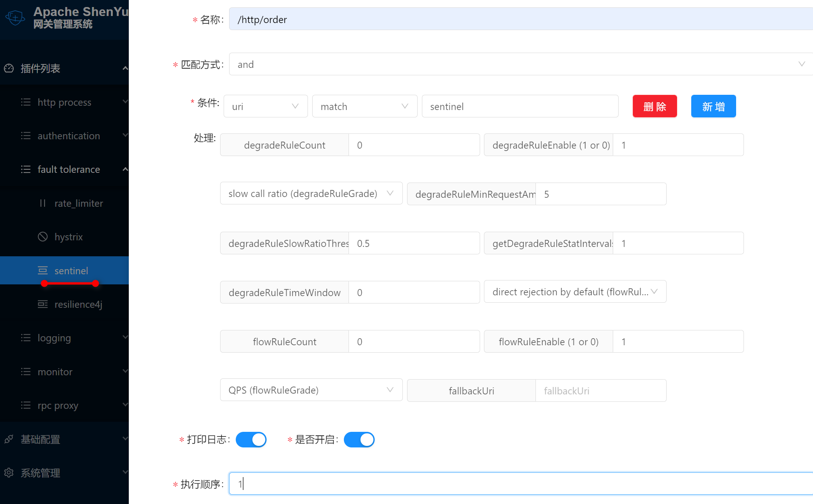Image resolution: width=813 pixels, height=504 pixels.
Task: Toggle the 打印日志 switch off
Action: click(251, 440)
